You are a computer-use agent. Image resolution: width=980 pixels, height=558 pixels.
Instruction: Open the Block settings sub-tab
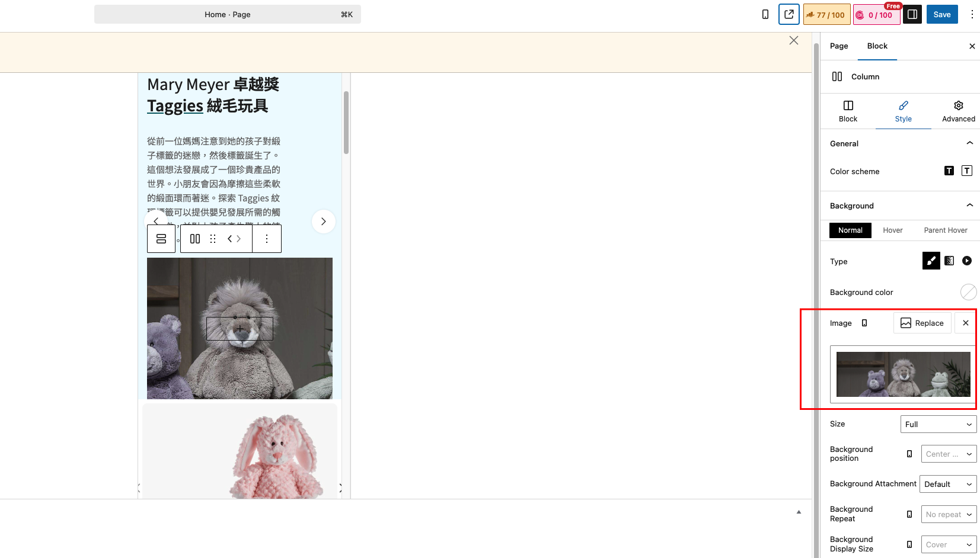(848, 111)
